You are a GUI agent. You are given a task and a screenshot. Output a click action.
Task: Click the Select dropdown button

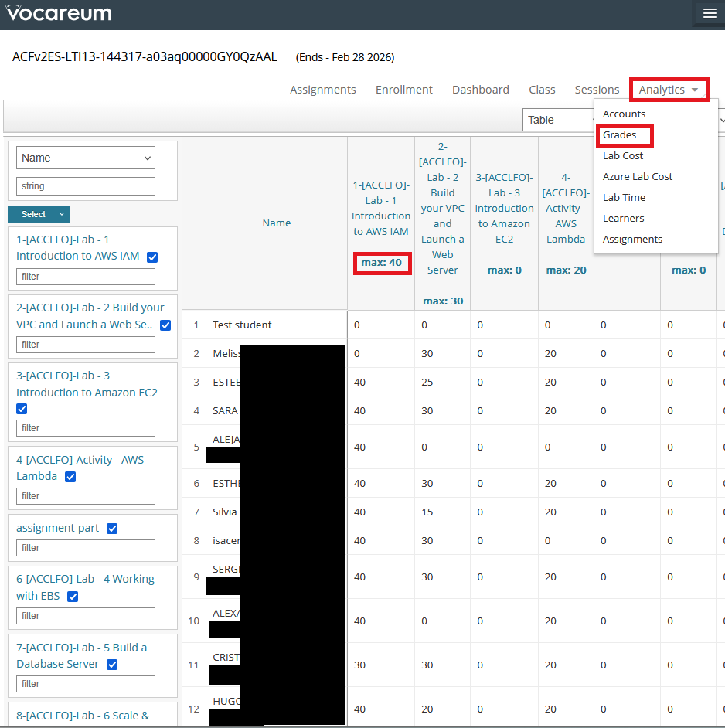coord(39,214)
